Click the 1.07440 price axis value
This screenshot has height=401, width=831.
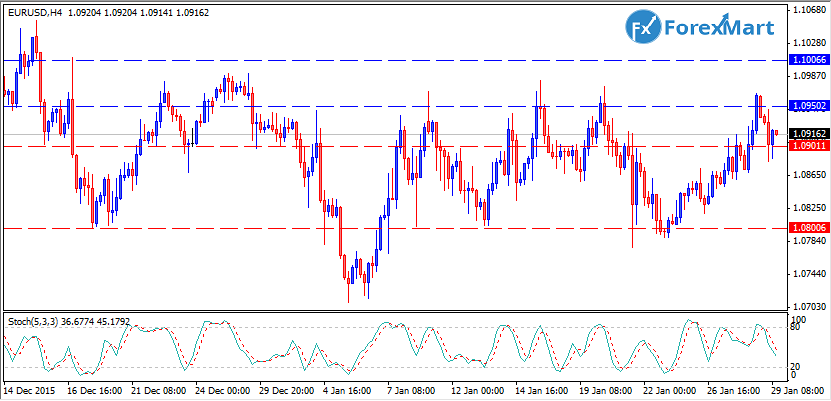pyautogui.click(x=808, y=274)
